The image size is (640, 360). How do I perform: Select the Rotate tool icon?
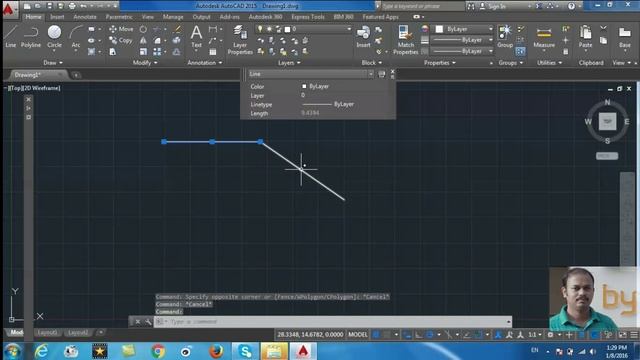143,29
